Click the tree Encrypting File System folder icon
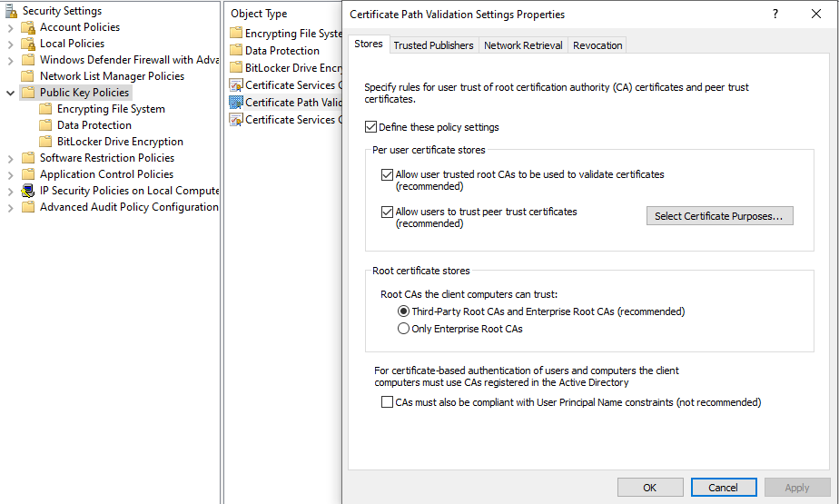Screen dimensions: 839x504 (x=45, y=109)
